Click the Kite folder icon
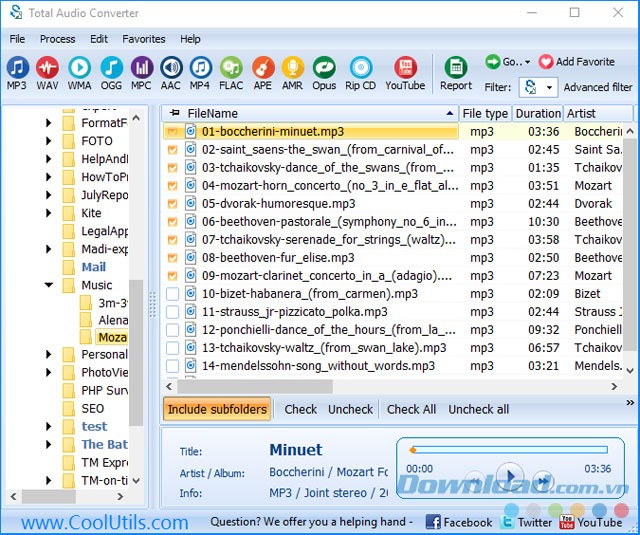Image resolution: width=640 pixels, height=535 pixels. tap(69, 213)
